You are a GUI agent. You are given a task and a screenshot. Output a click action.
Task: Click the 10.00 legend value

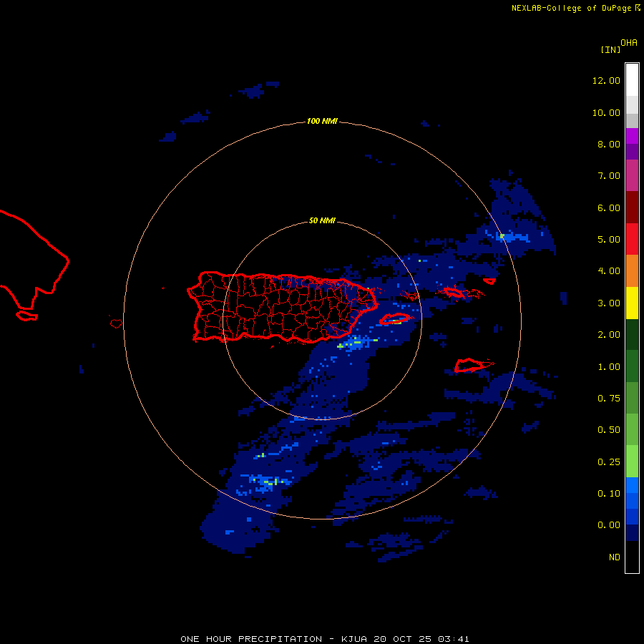tap(606, 112)
